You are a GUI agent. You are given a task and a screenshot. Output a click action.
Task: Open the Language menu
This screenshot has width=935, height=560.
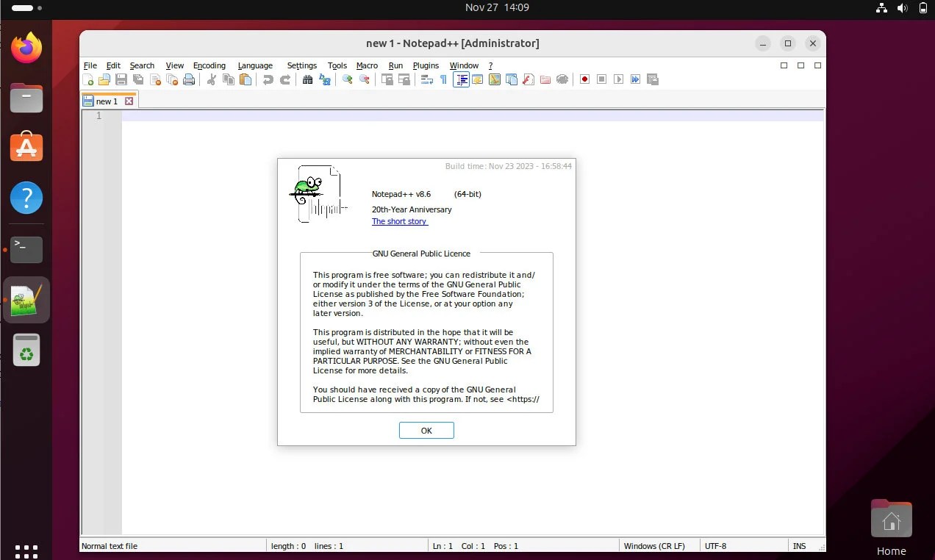(x=255, y=65)
